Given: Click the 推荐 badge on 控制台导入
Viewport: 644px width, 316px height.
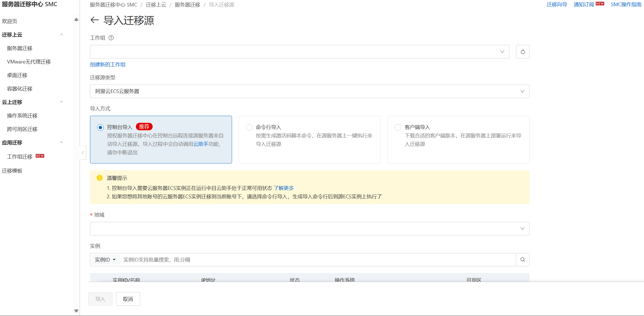Looking at the screenshot, I should click(144, 127).
